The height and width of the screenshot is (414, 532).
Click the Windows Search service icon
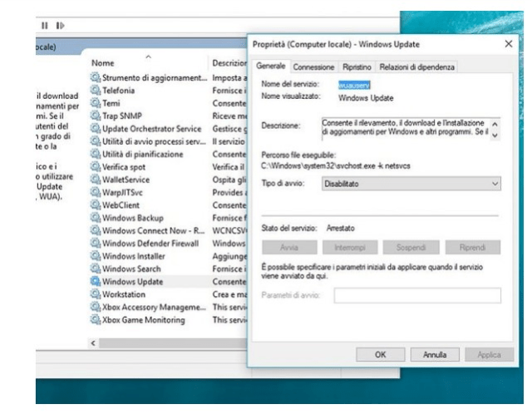[95, 269]
